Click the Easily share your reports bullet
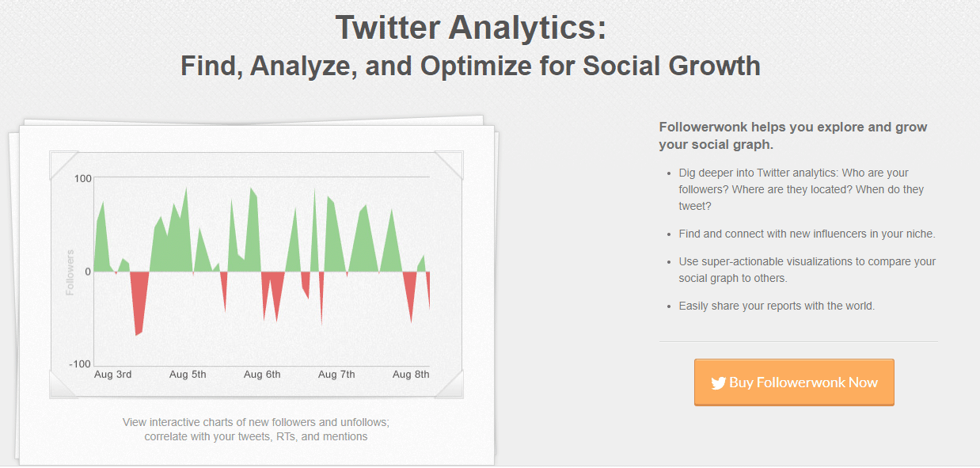 pos(777,306)
